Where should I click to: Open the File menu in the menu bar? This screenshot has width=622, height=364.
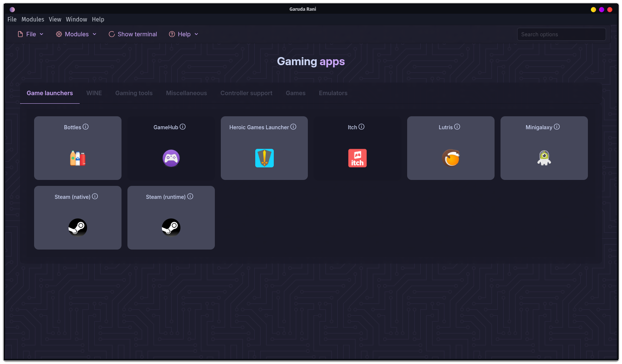[12, 19]
